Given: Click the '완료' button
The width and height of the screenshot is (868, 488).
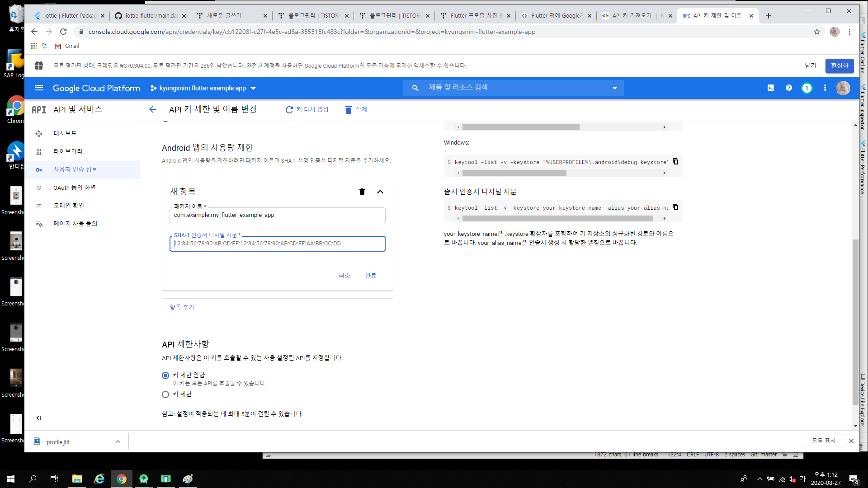Looking at the screenshot, I should tap(371, 276).
